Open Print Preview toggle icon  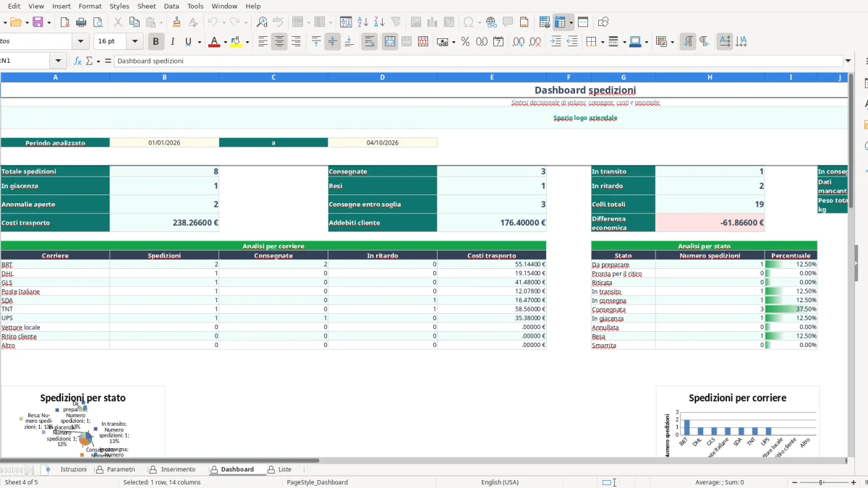point(98,22)
